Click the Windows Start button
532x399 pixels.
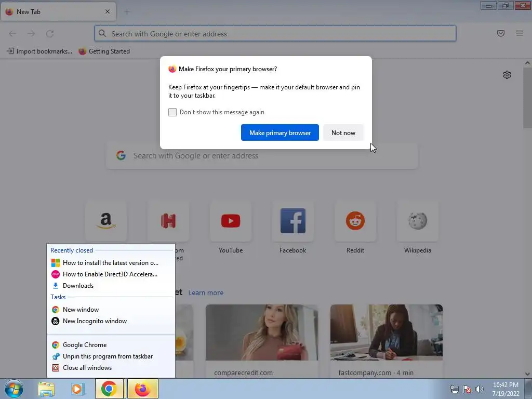pos(14,389)
